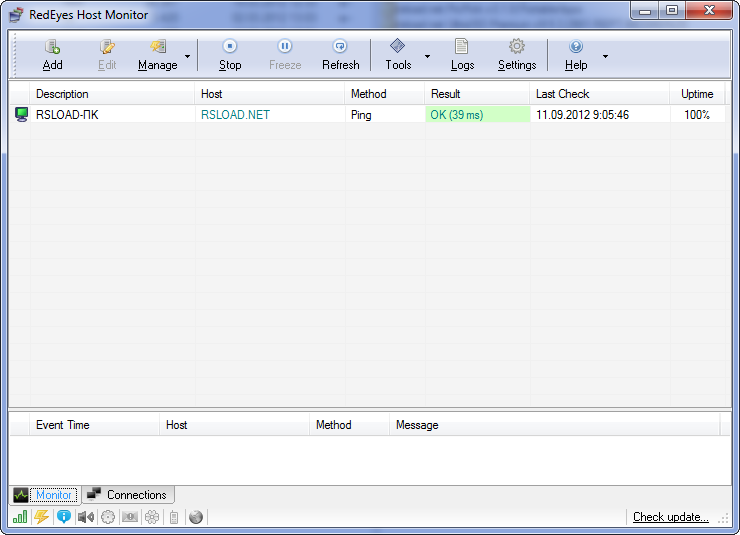The height and width of the screenshot is (535, 740).
Task: Sort by the Uptime column header
Action: pos(697,94)
